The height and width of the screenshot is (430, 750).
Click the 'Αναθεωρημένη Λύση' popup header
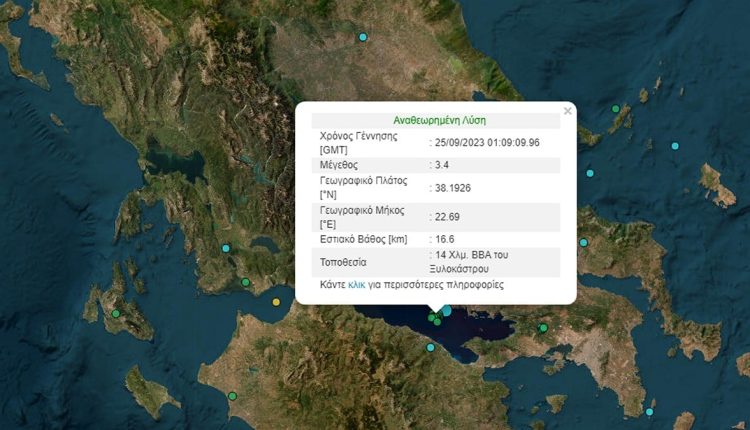coord(439,121)
